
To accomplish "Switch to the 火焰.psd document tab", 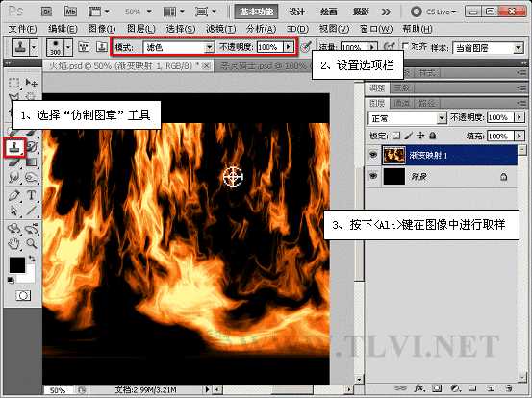I will (127, 65).
